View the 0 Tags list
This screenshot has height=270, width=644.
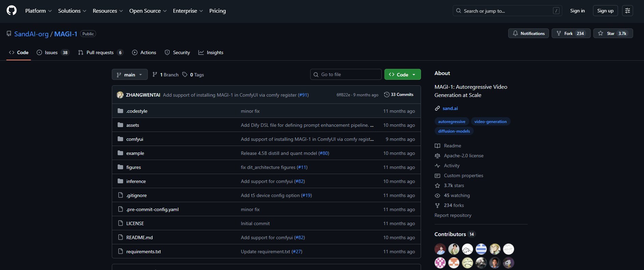(x=193, y=74)
